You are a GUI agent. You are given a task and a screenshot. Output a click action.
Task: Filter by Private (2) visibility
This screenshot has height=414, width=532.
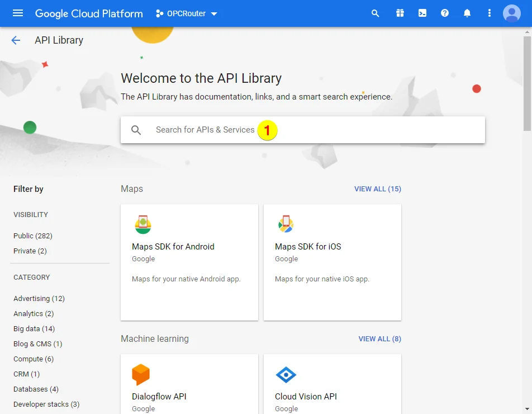30,251
